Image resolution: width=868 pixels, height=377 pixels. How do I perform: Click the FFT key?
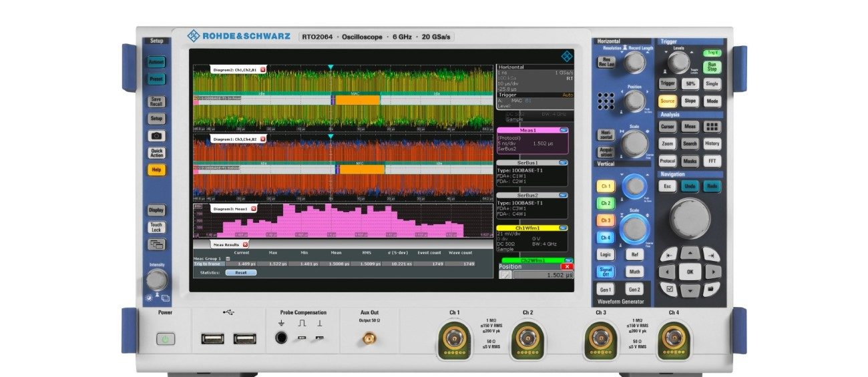tap(712, 161)
